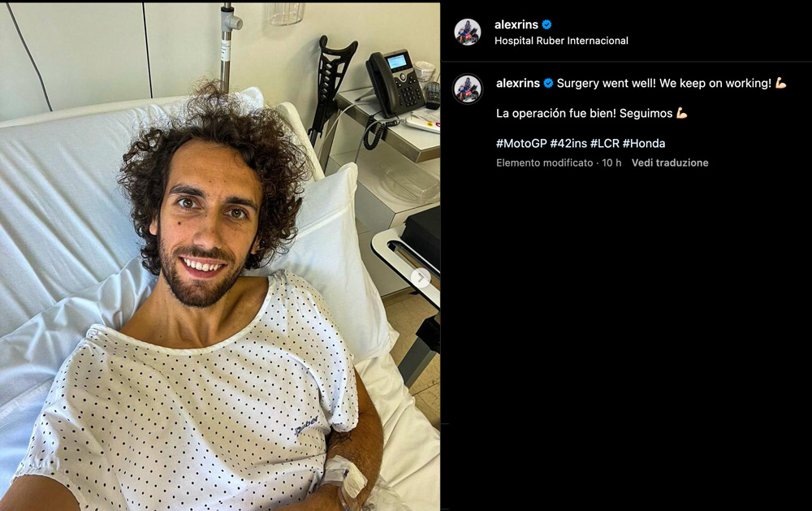Open the #42ins hashtag
Viewport: 812px width, 511px height.
click(568, 143)
